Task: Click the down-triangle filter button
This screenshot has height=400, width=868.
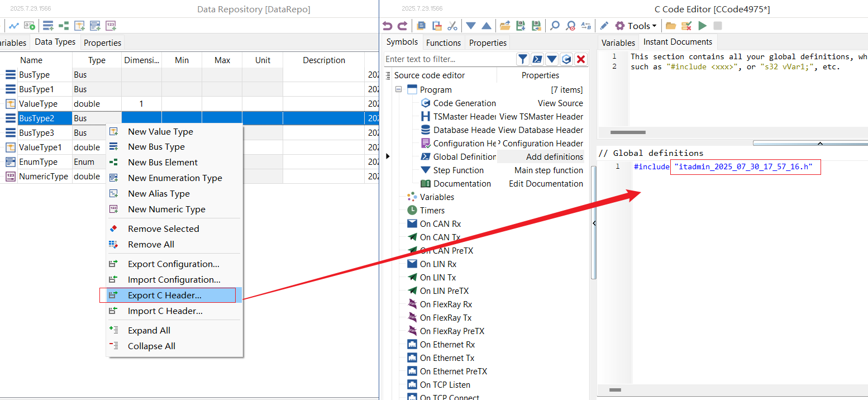Action: tap(552, 59)
